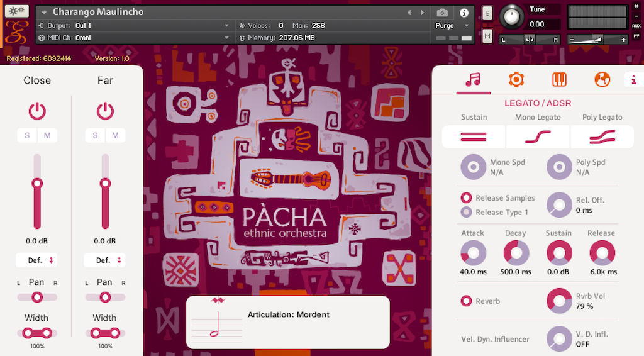Click the camera snapshot icon
Viewport: 644px width, 356px height.
pos(442,13)
